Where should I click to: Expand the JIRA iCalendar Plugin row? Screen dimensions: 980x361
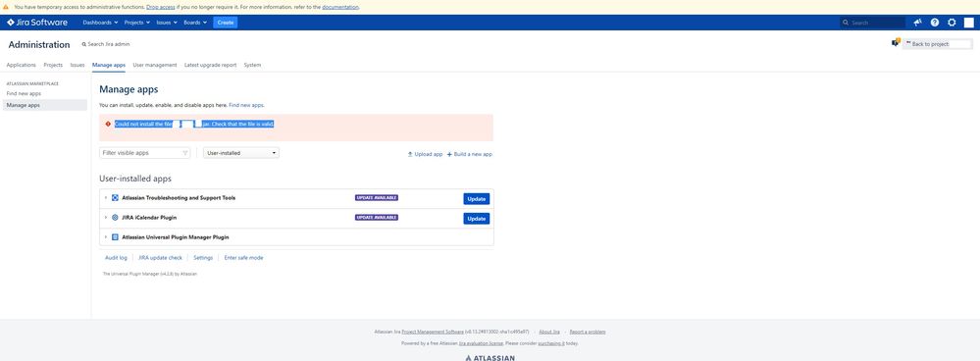106,218
